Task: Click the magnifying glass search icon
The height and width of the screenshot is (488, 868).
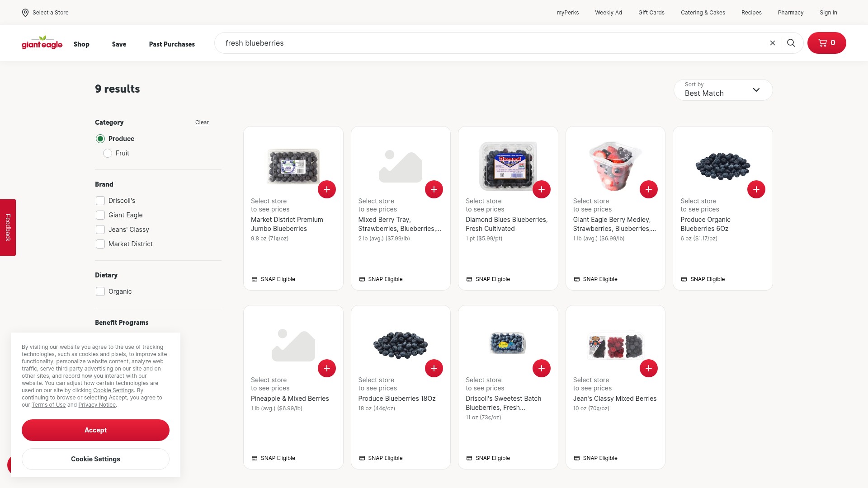Action: coord(791,43)
